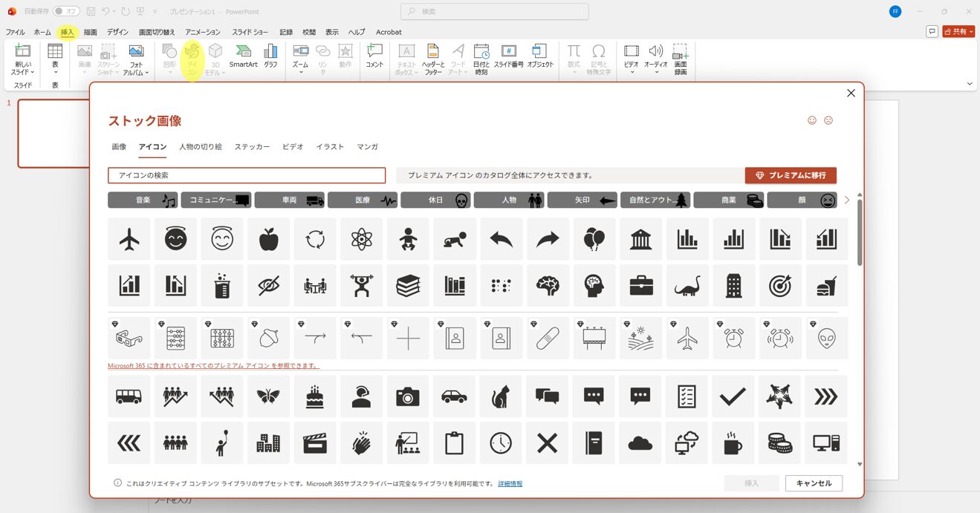Filter icons by 矢印 category

tap(583, 200)
